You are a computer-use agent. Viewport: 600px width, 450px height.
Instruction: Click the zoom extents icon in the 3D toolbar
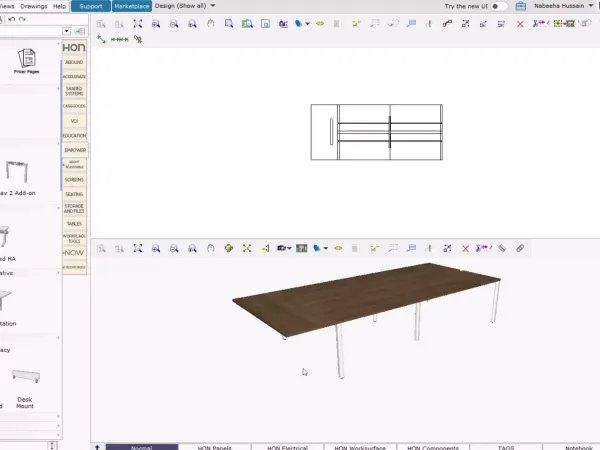tap(137, 248)
